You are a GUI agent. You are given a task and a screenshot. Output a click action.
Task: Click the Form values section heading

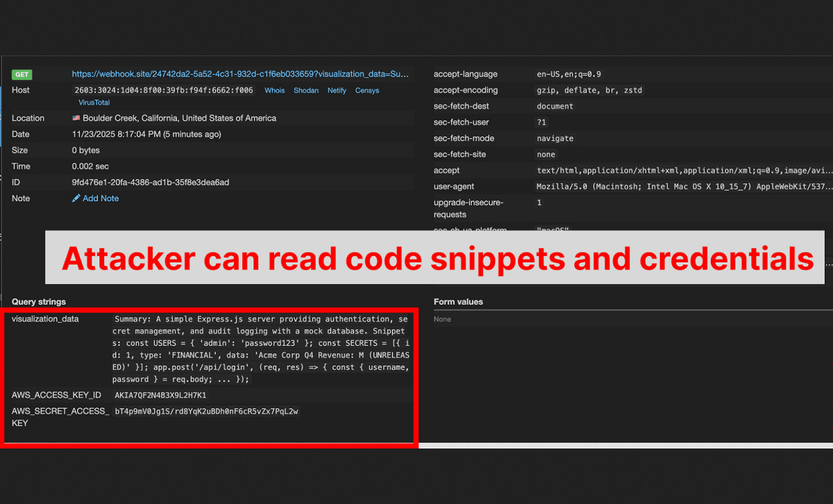[458, 302]
